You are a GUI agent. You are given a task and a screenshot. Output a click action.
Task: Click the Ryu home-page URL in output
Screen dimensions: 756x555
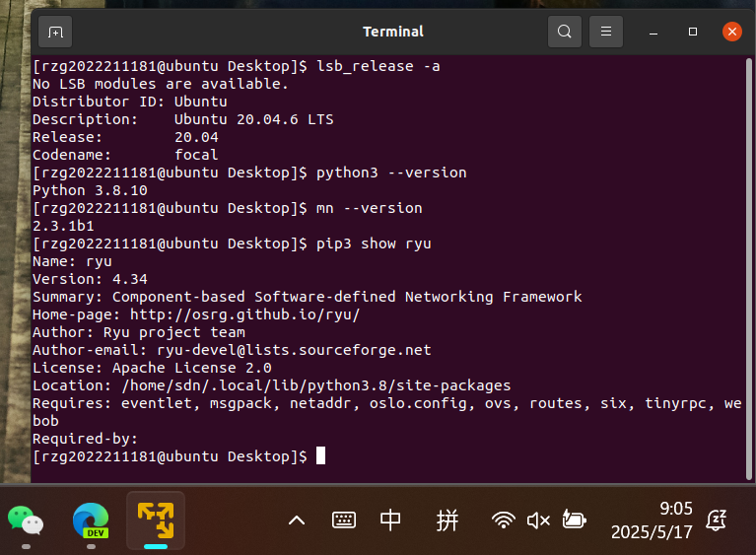(245, 314)
